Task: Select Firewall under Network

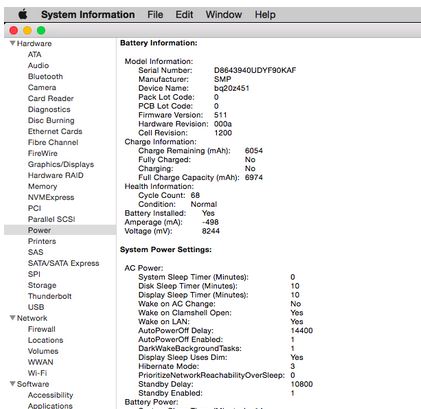Action: tap(42, 329)
